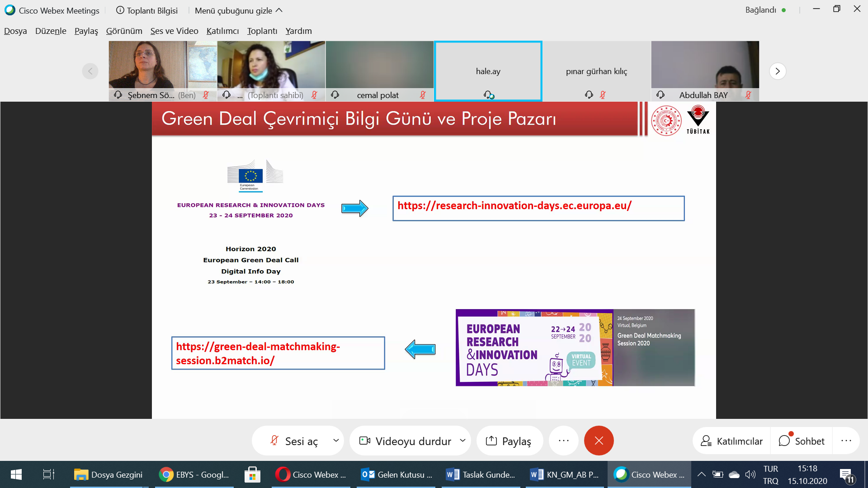Screen dimensions: 868x488
Task: Hide menu bar via Menü çubuğunu gizle
Action: pos(238,10)
